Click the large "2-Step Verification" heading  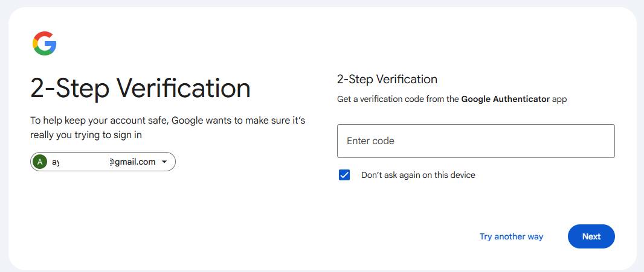[x=140, y=88]
